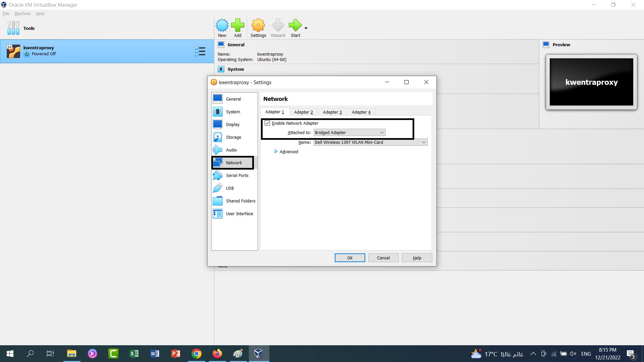The width and height of the screenshot is (644, 362).
Task: Open the weather widget showing 17°C
Action: (x=497, y=354)
